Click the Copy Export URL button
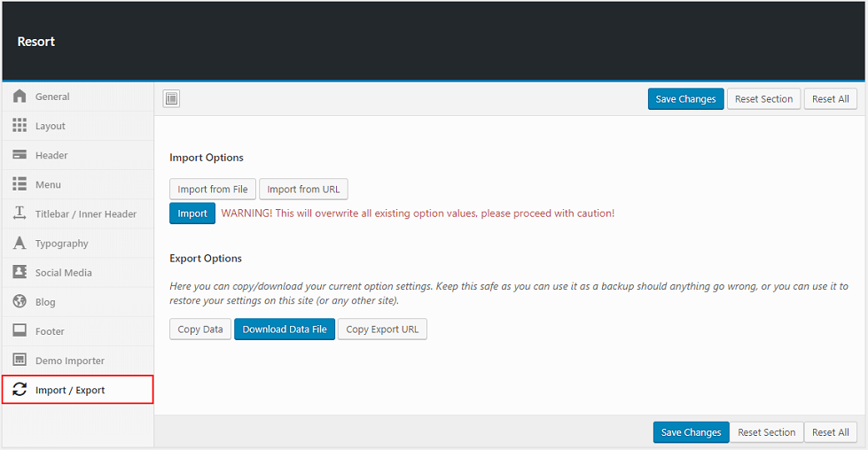The height and width of the screenshot is (450, 868). click(x=382, y=330)
